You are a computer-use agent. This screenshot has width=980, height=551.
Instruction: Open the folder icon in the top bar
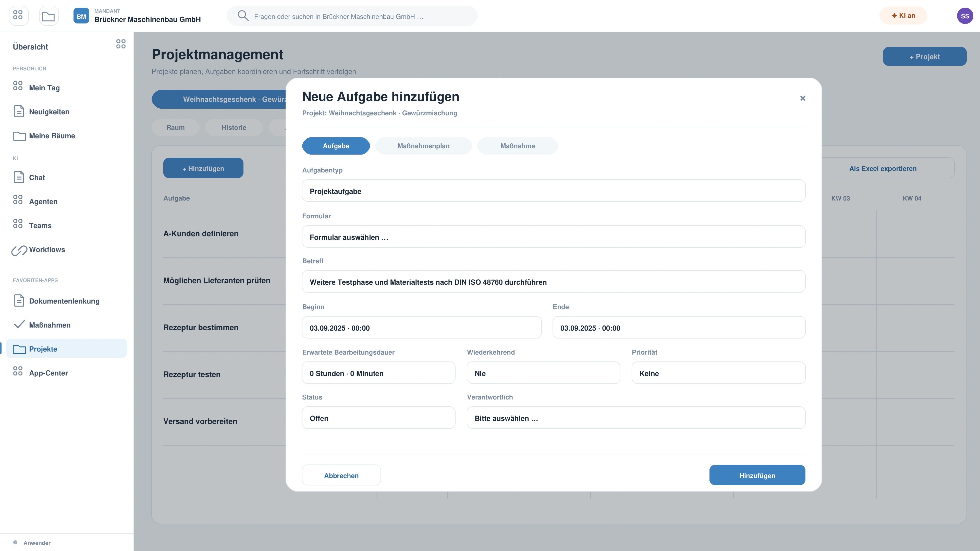pos(49,16)
